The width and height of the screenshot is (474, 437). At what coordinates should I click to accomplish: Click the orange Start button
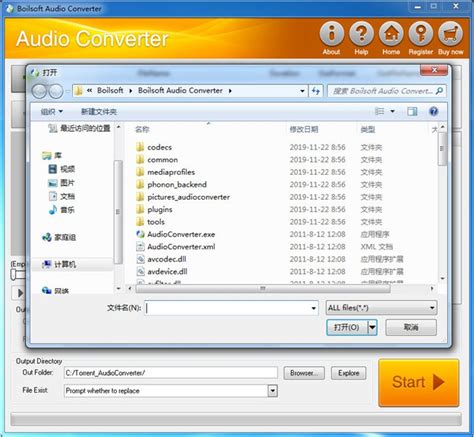pyautogui.click(x=419, y=383)
